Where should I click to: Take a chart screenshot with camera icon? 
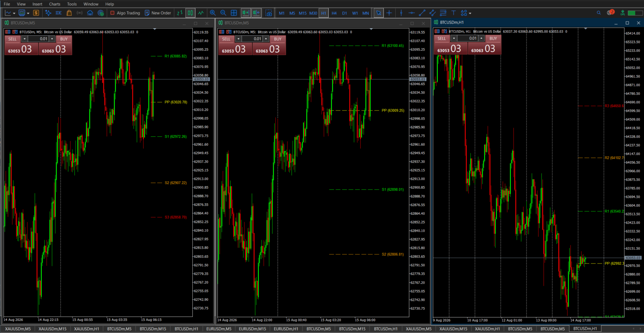(x=269, y=13)
